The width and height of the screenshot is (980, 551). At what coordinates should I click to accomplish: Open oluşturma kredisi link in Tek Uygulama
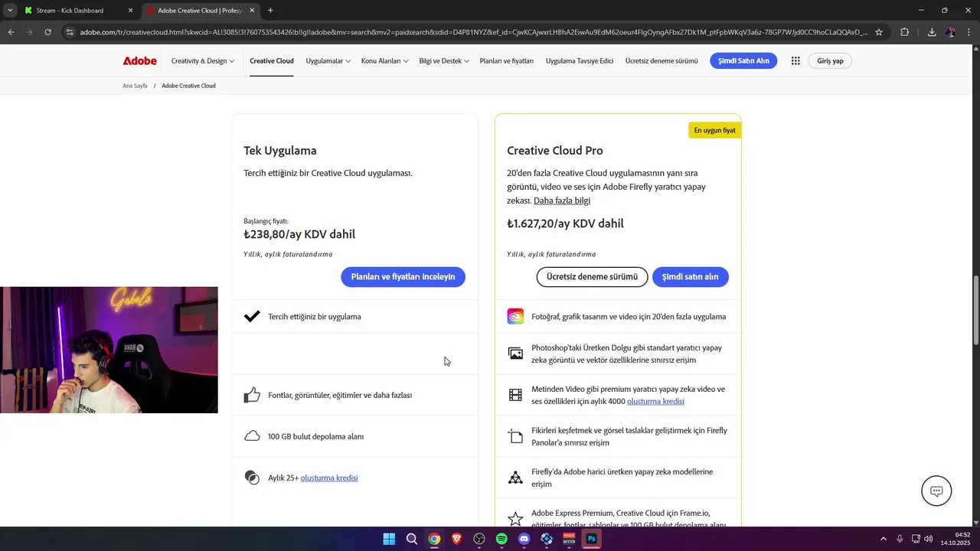coord(329,478)
